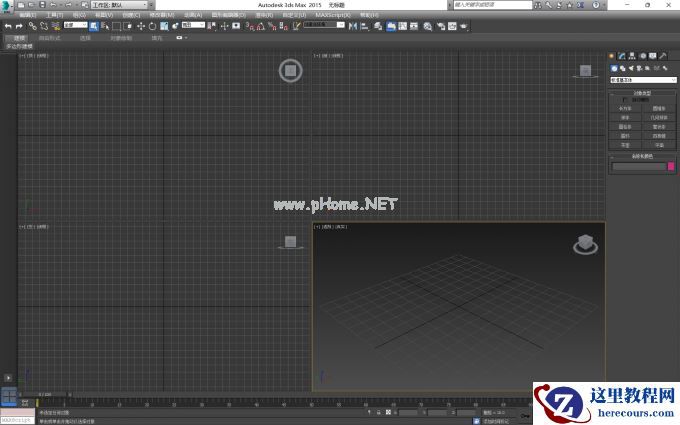Click the 球体 (Sphere) button

tap(625, 118)
